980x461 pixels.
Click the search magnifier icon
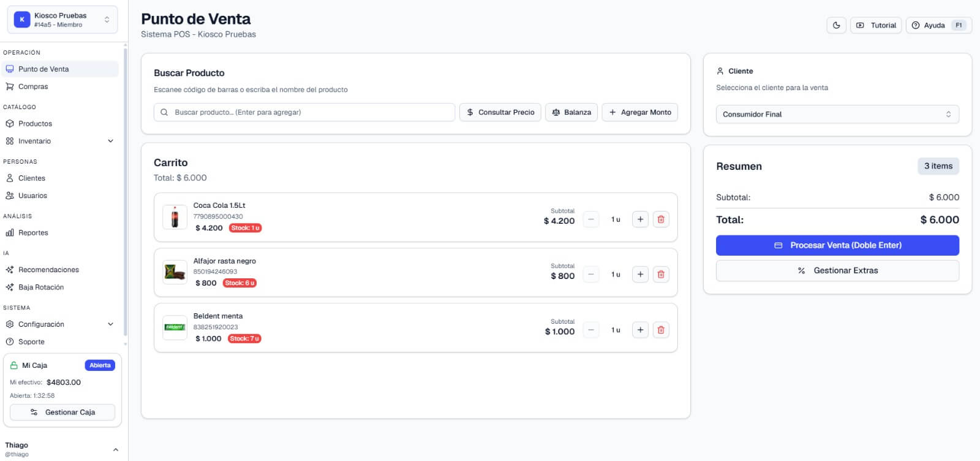point(164,113)
